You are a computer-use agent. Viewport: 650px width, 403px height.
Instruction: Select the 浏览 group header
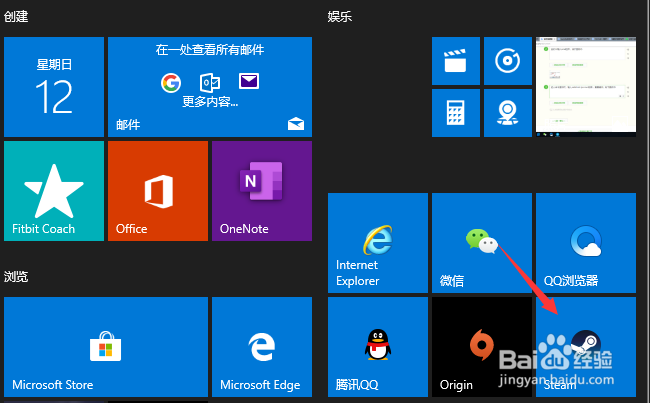point(16,276)
